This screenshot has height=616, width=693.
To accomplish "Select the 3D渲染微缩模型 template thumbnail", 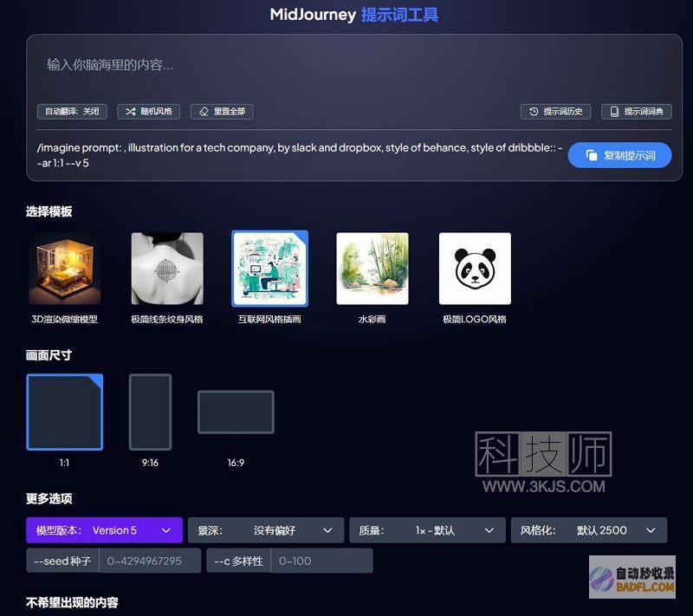I will point(64,269).
